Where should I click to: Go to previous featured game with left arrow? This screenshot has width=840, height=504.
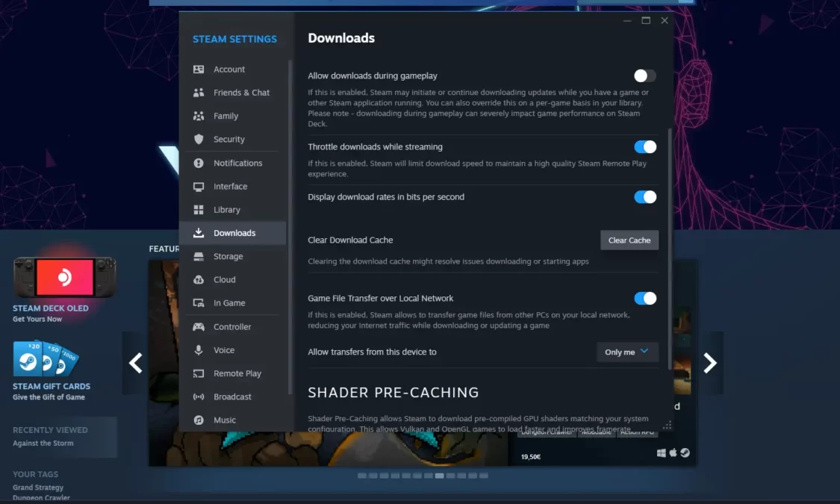[x=136, y=363]
